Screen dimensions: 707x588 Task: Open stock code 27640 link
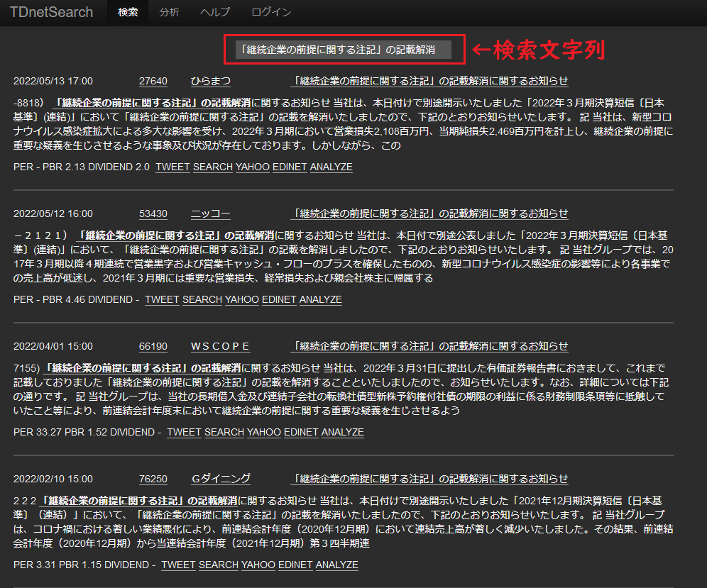pos(153,81)
